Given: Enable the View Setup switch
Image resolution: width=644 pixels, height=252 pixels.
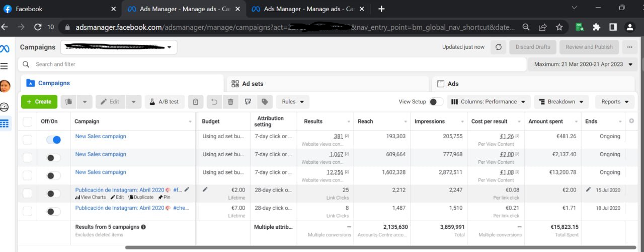Looking at the screenshot, I should click(x=436, y=102).
